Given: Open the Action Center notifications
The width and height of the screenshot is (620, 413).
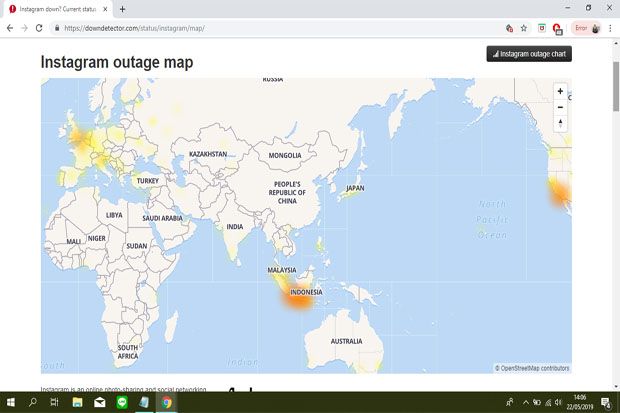Looking at the screenshot, I should click(x=606, y=402).
